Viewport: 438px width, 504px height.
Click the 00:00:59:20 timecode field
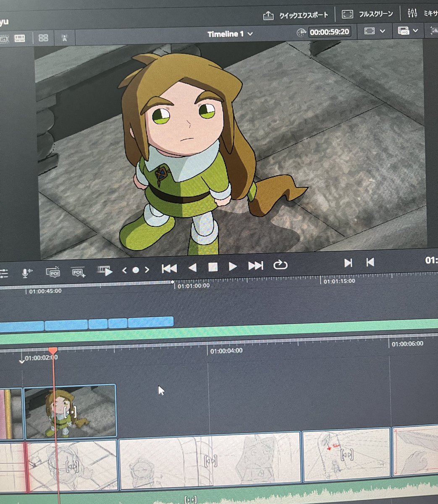click(330, 31)
